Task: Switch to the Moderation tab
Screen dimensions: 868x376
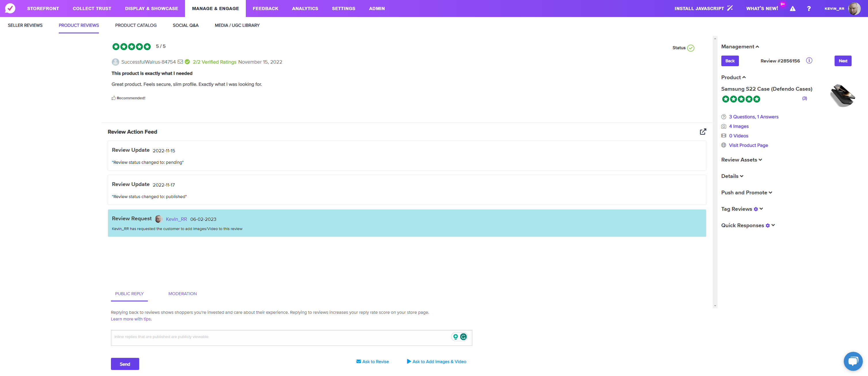Action: point(182,294)
